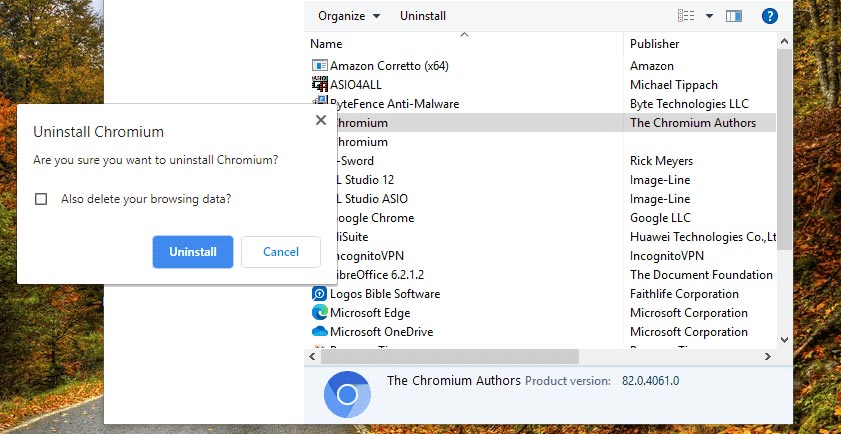The image size is (841, 434).
Task: Click the large Chromium logo in details pane
Action: [347, 395]
